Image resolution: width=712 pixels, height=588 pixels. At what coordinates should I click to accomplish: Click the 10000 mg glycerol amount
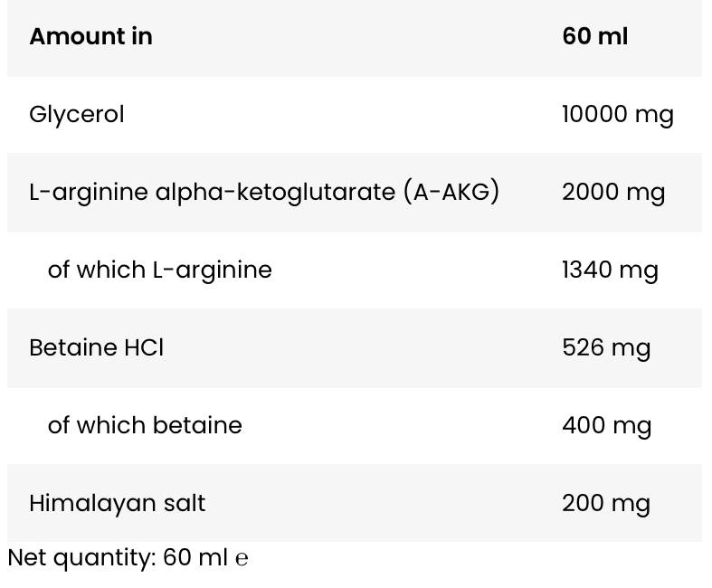pyautogui.click(x=617, y=115)
